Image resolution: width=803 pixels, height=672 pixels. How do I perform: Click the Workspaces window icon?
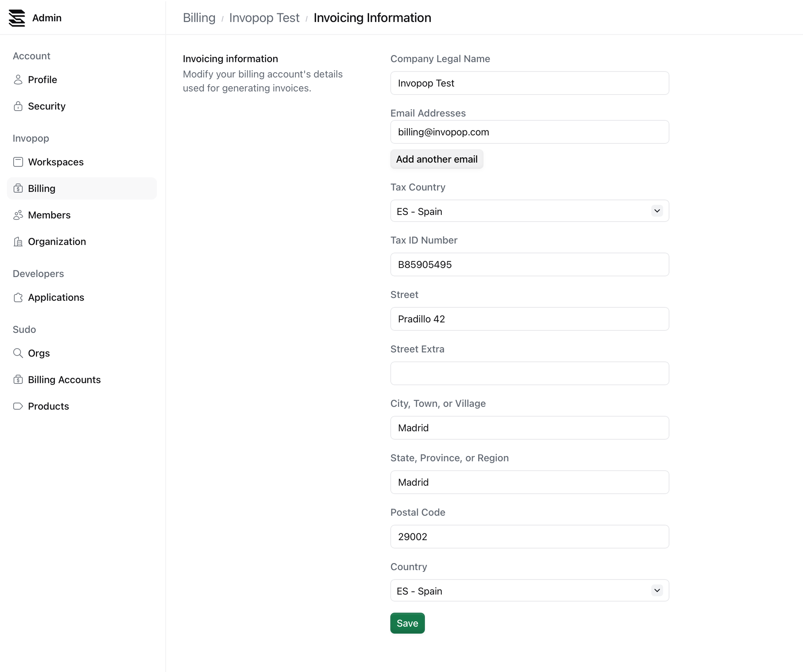click(18, 162)
